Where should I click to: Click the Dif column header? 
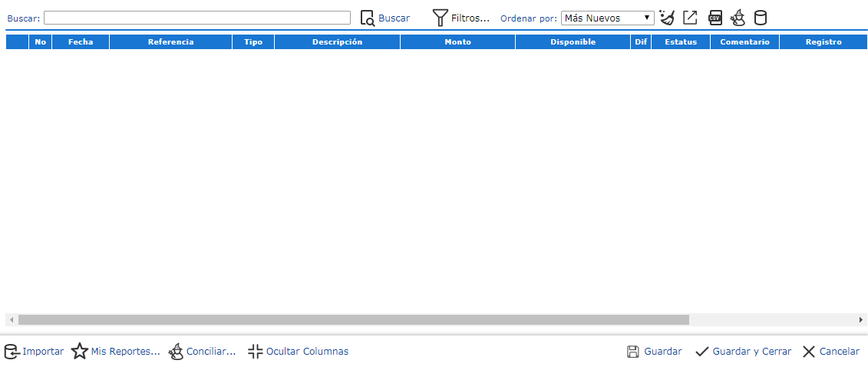(641, 42)
